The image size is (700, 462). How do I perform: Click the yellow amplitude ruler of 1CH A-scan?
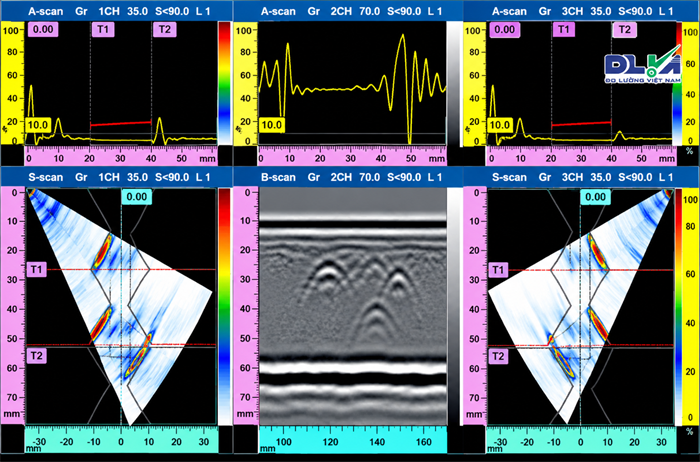[12, 83]
